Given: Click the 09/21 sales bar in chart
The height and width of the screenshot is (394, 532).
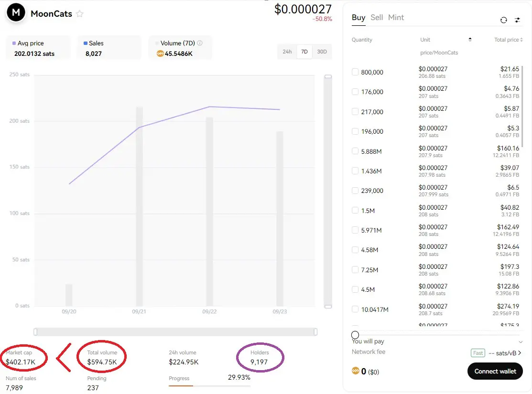Looking at the screenshot, I should coord(139,206).
